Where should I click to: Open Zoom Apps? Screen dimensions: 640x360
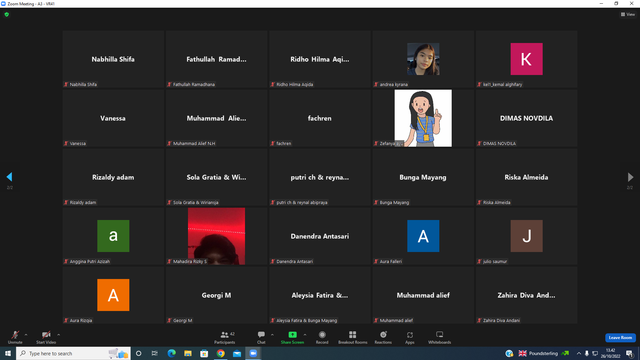pos(410,337)
